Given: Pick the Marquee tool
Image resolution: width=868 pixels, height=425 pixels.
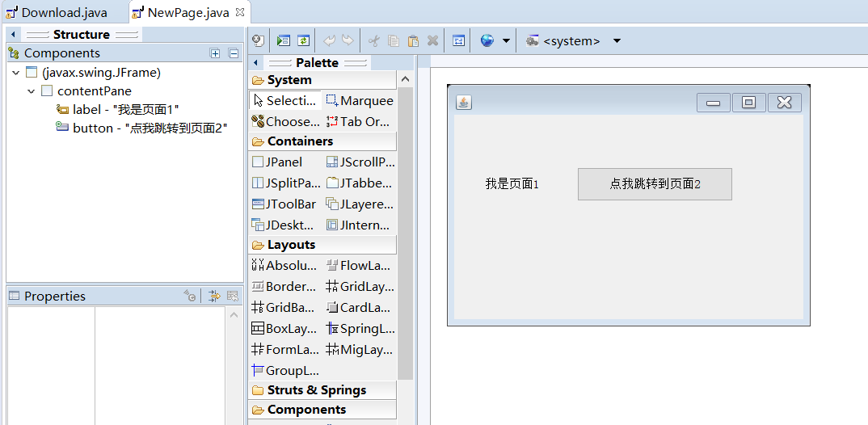Looking at the screenshot, I should tap(360, 101).
